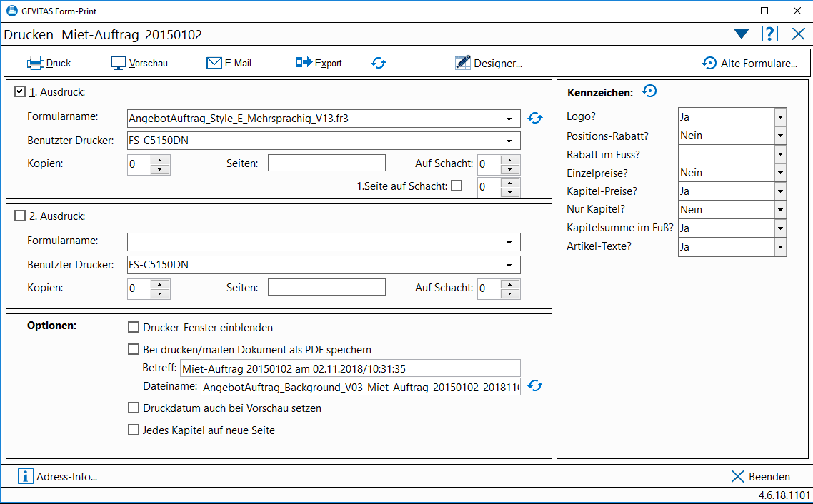The height and width of the screenshot is (504, 813).
Task: Open Benutzter Drucker dropdown in 2. Ausdruck
Action: point(509,266)
